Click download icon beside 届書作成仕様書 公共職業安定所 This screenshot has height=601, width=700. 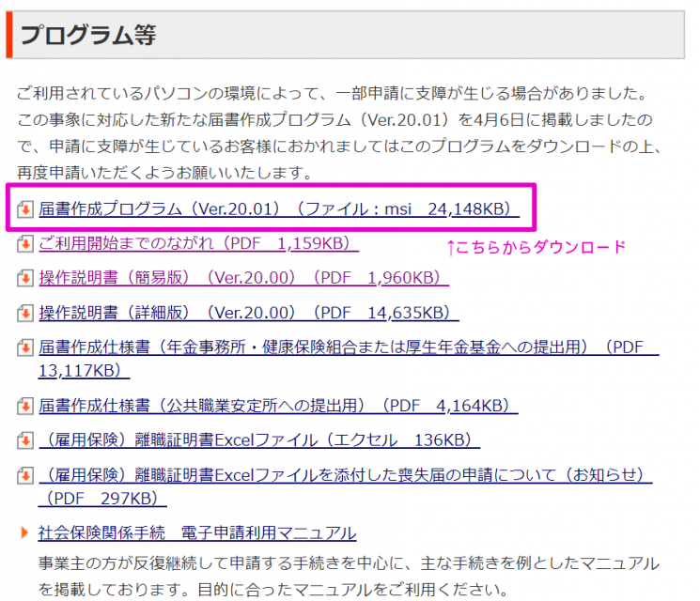point(25,406)
